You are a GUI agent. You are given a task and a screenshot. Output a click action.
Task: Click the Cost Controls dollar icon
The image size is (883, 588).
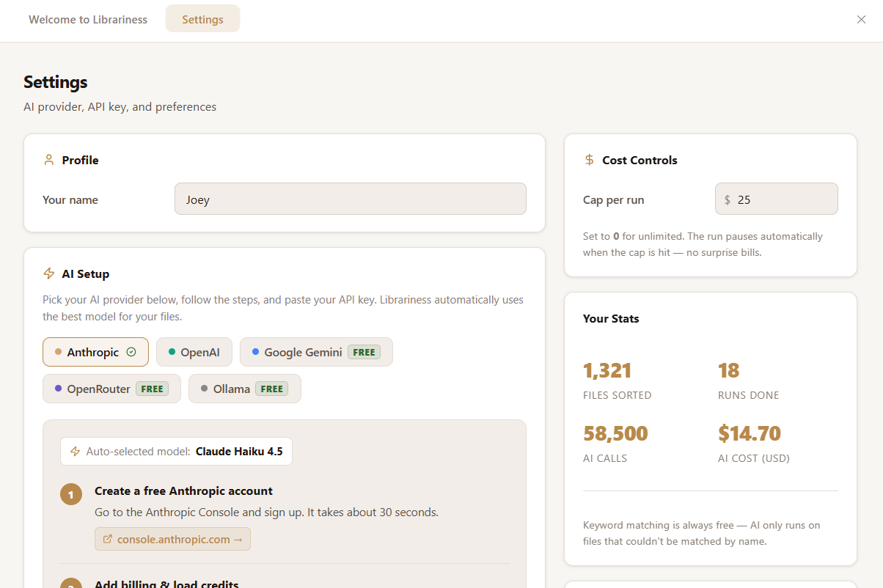[590, 160]
